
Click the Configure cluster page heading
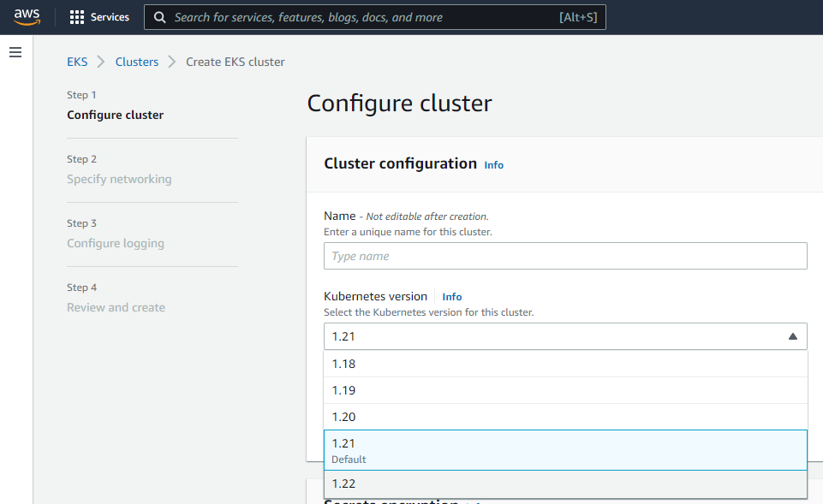pyautogui.click(x=399, y=104)
